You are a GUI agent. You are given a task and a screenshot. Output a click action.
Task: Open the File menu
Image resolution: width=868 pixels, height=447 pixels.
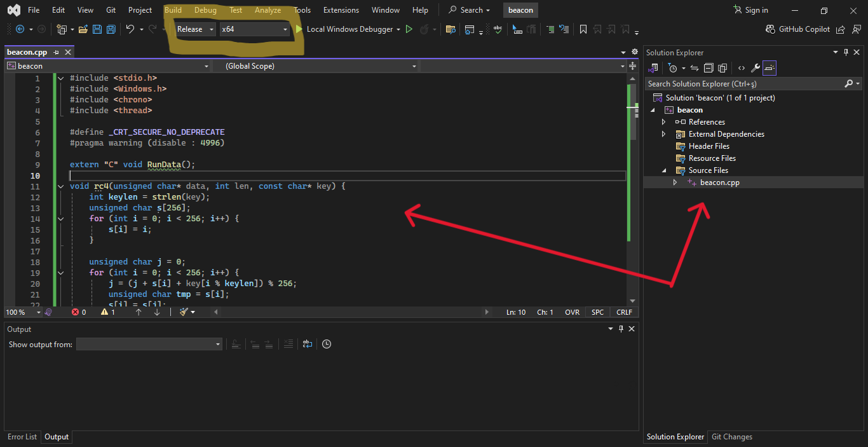pyautogui.click(x=34, y=10)
